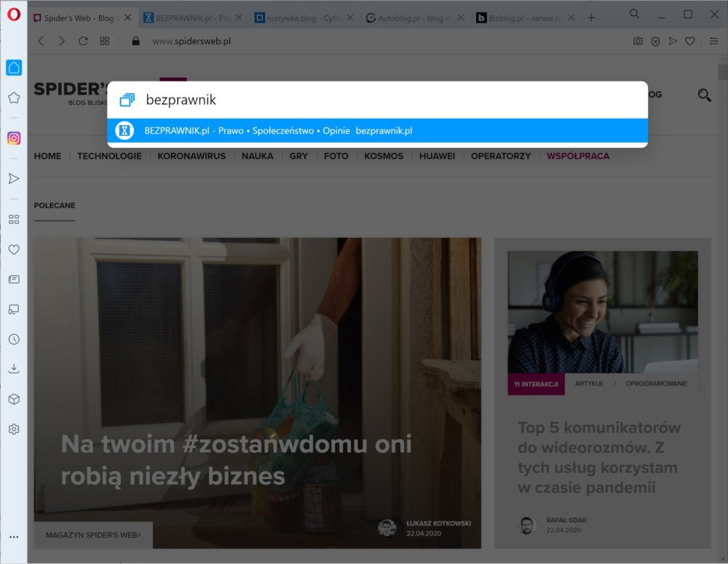The width and height of the screenshot is (728, 564).
Task: Open the GRY section
Action: pos(298,156)
